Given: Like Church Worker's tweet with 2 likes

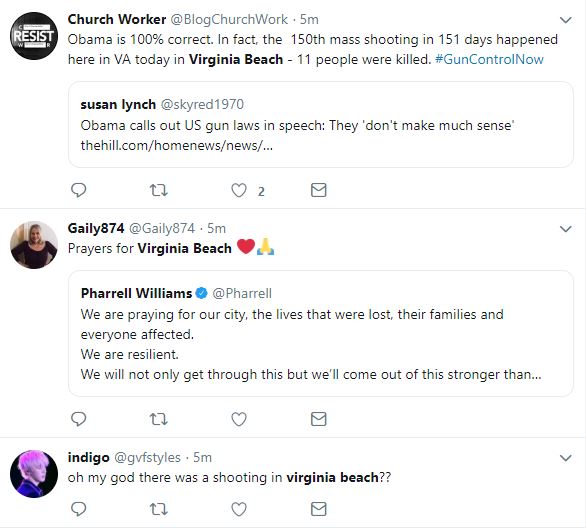Looking at the screenshot, I should pyautogui.click(x=239, y=191).
